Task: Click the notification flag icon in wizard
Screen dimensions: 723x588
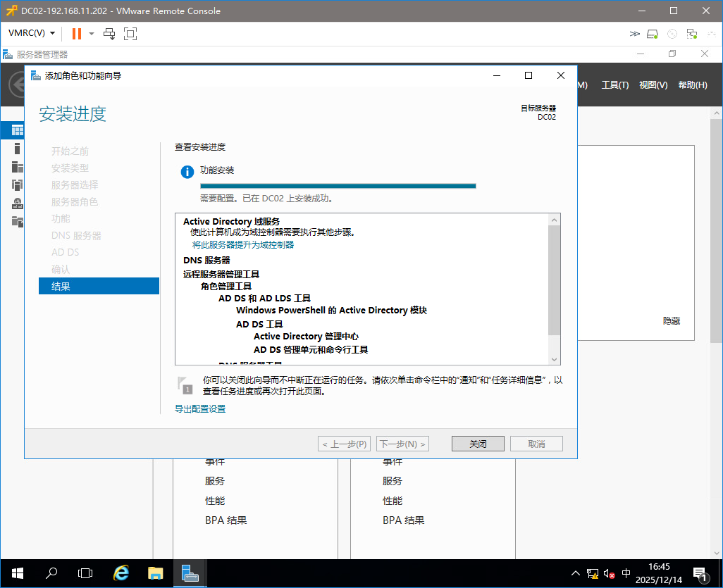Action: (x=185, y=385)
